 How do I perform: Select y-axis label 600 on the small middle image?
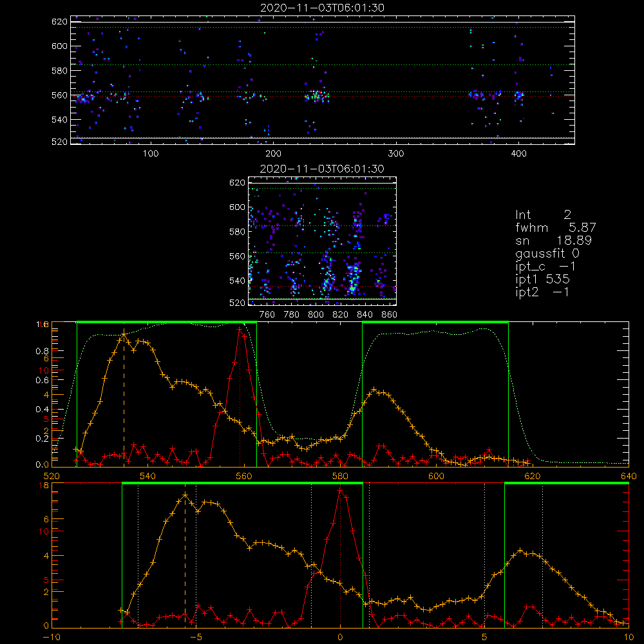(x=237, y=207)
